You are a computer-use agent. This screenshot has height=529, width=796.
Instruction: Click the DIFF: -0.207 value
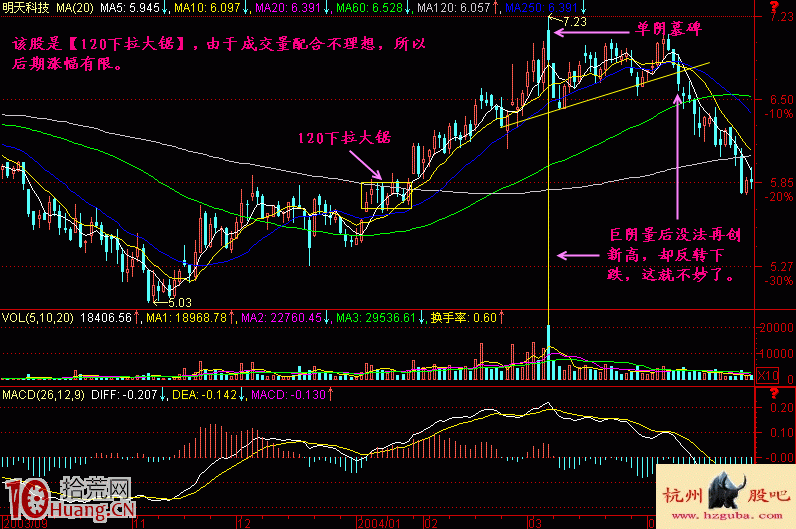[x=124, y=394]
